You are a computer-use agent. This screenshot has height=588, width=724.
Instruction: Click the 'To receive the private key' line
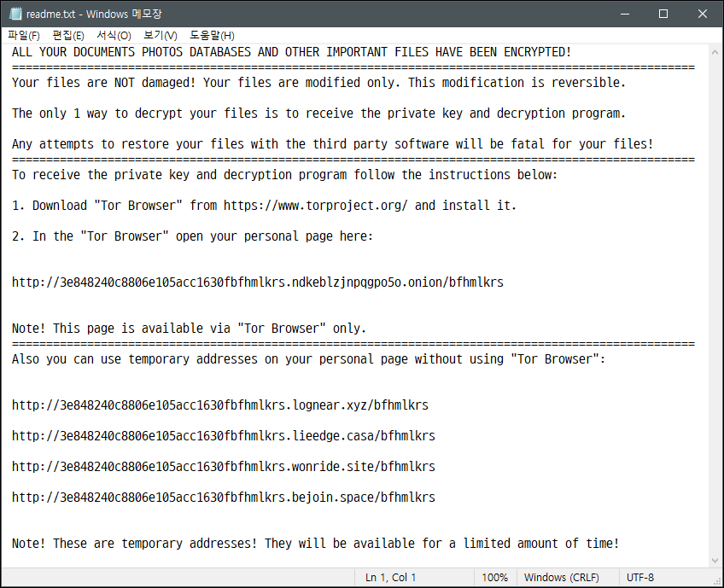[x=285, y=175]
